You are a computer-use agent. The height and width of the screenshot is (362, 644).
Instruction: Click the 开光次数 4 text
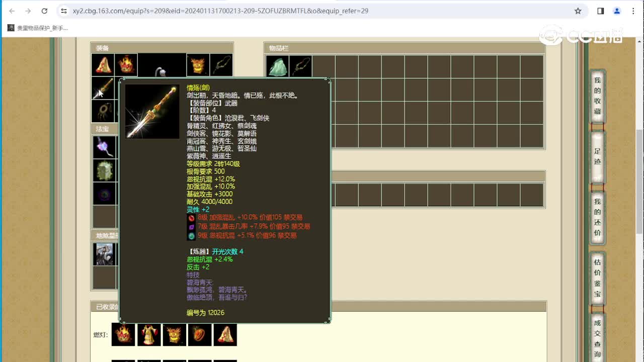[x=227, y=251]
